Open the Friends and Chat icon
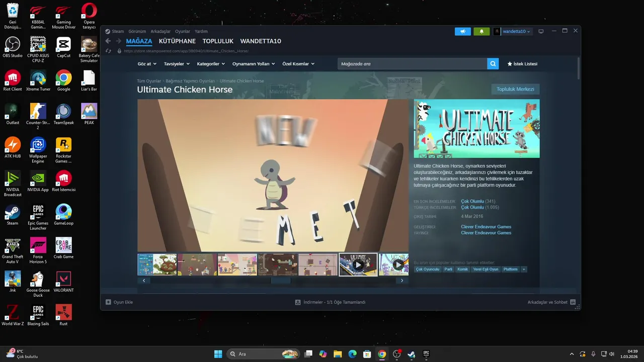The width and height of the screenshot is (644, 362). tap(573, 302)
